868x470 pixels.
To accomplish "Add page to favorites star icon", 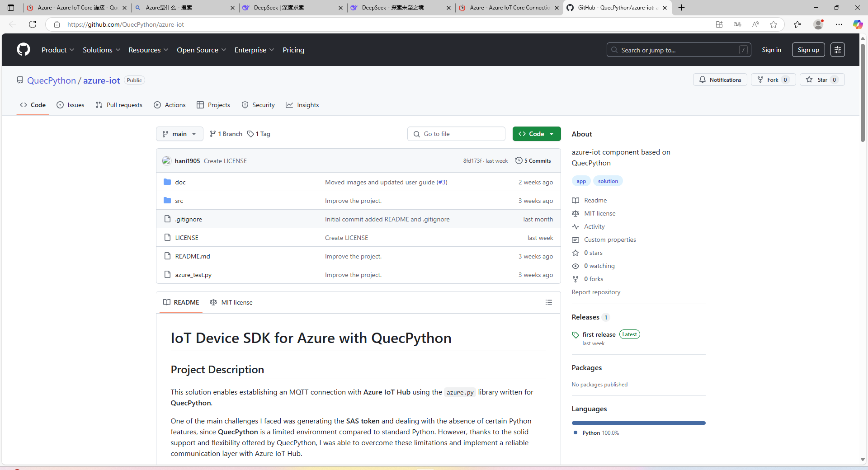I will click(x=773, y=24).
